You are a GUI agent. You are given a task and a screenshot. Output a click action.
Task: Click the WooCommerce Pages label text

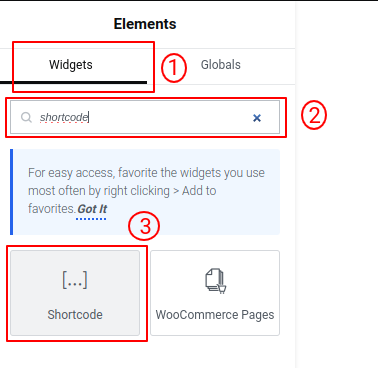[x=215, y=315]
